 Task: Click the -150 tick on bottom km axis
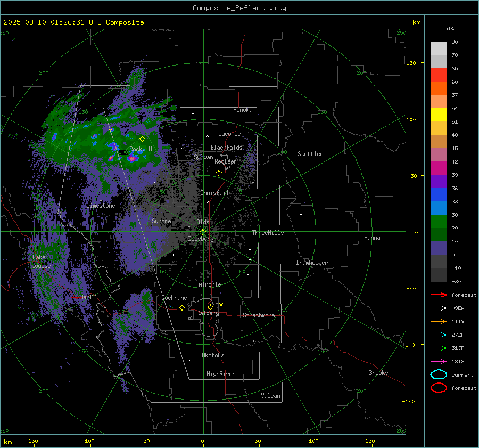[31, 441]
